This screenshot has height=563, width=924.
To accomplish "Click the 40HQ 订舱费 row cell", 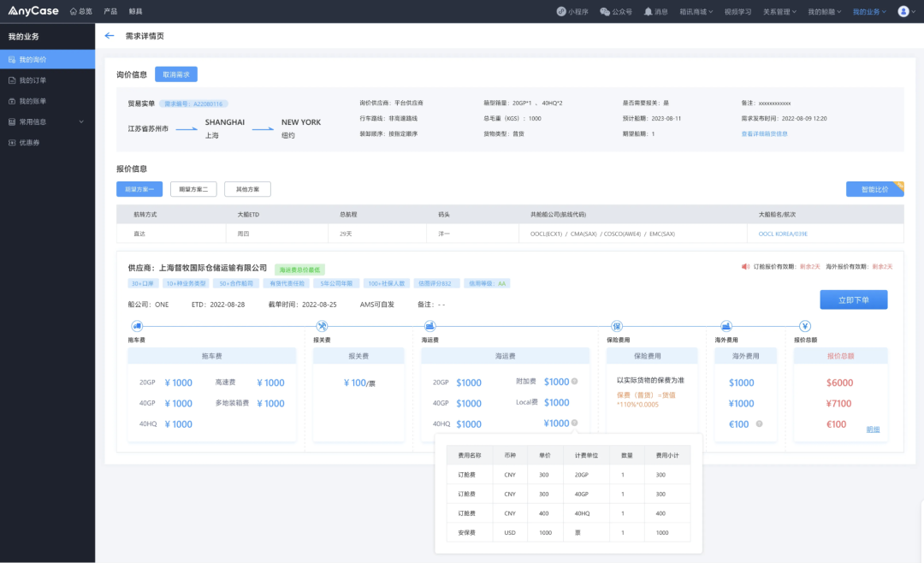I will [x=581, y=513].
